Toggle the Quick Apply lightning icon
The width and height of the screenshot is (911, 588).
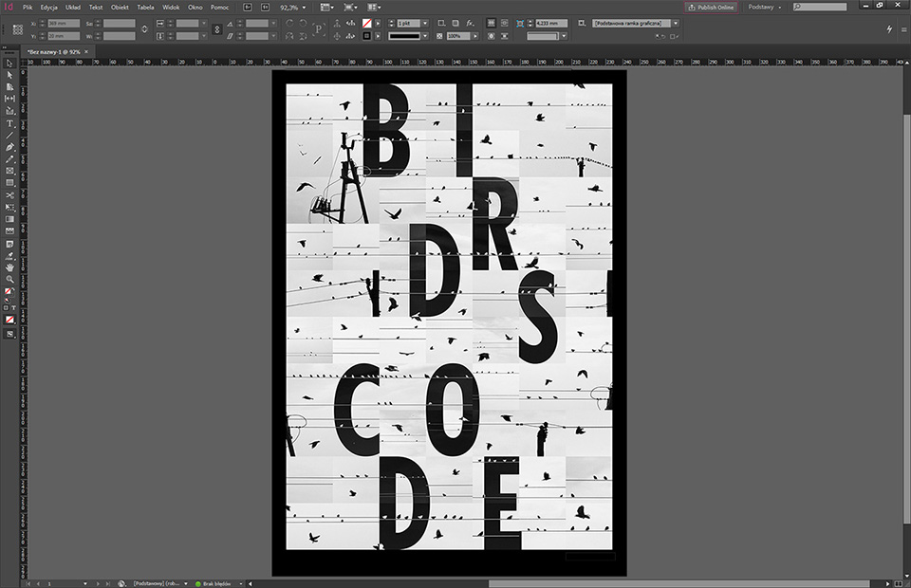(x=889, y=28)
